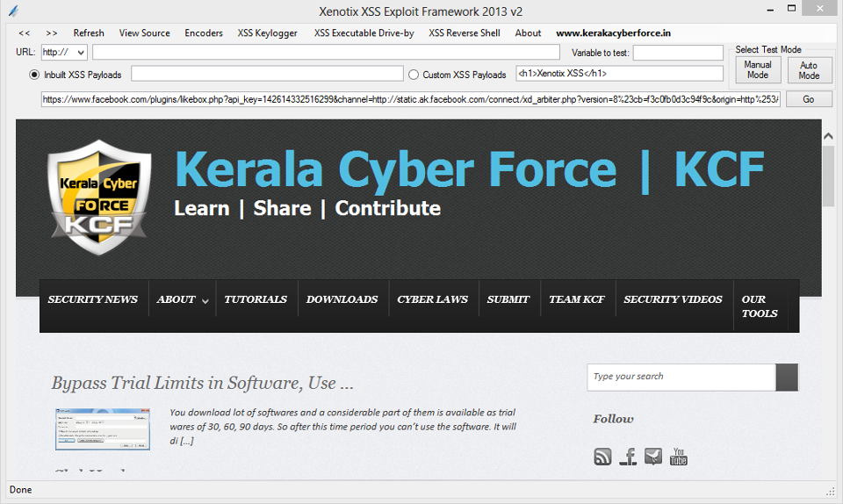
Task: Open CYBER LAWS in site navigation
Action: click(433, 299)
